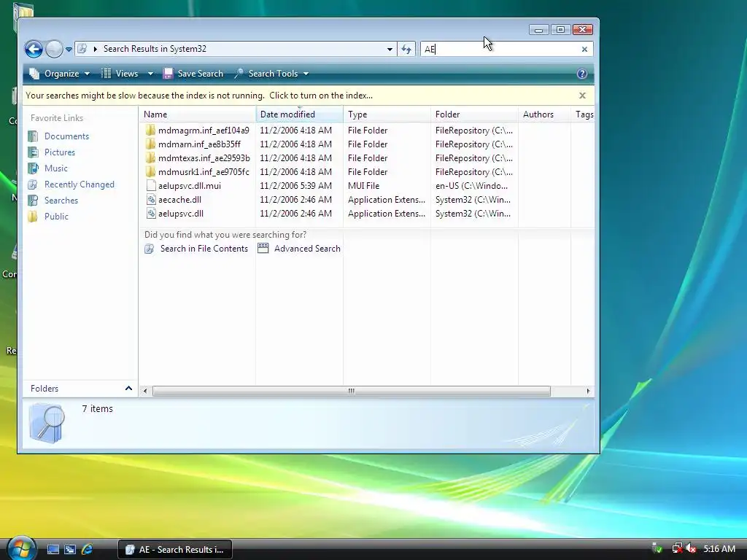This screenshot has height=560, width=747.
Task: Click the horizontal scrollbar left arrow
Action: click(145, 391)
